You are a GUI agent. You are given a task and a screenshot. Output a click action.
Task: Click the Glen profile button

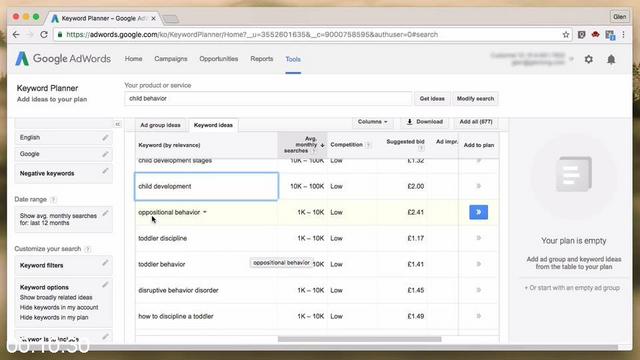pyautogui.click(x=620, y=17)
